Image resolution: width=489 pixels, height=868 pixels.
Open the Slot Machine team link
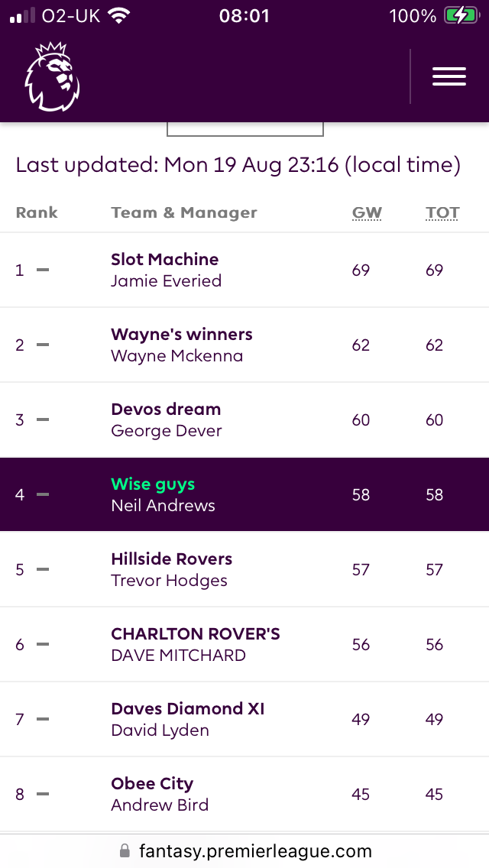click(165, 259)
